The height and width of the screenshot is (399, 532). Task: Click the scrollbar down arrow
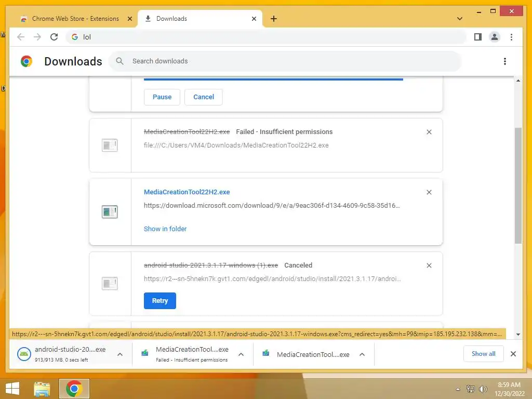518,335
